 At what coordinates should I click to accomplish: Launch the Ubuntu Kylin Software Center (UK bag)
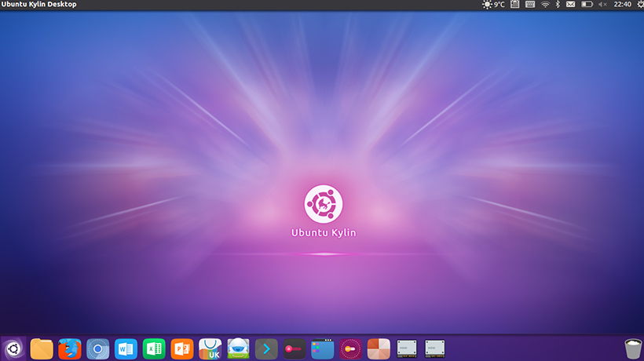210,348
